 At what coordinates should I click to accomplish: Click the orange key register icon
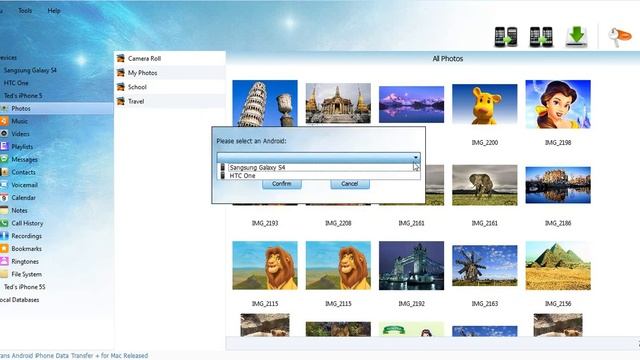pos(619,37)
